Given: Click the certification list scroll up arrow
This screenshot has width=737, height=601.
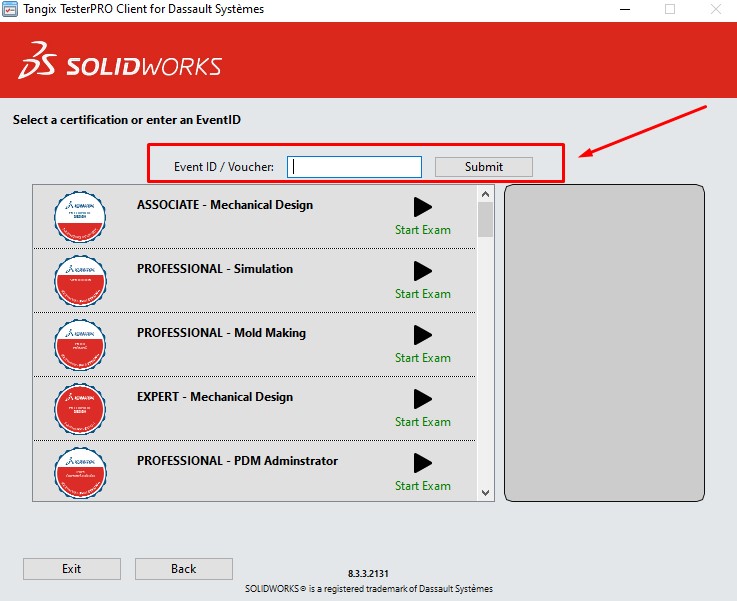Looking at the screenshot, I should (486, 193).
